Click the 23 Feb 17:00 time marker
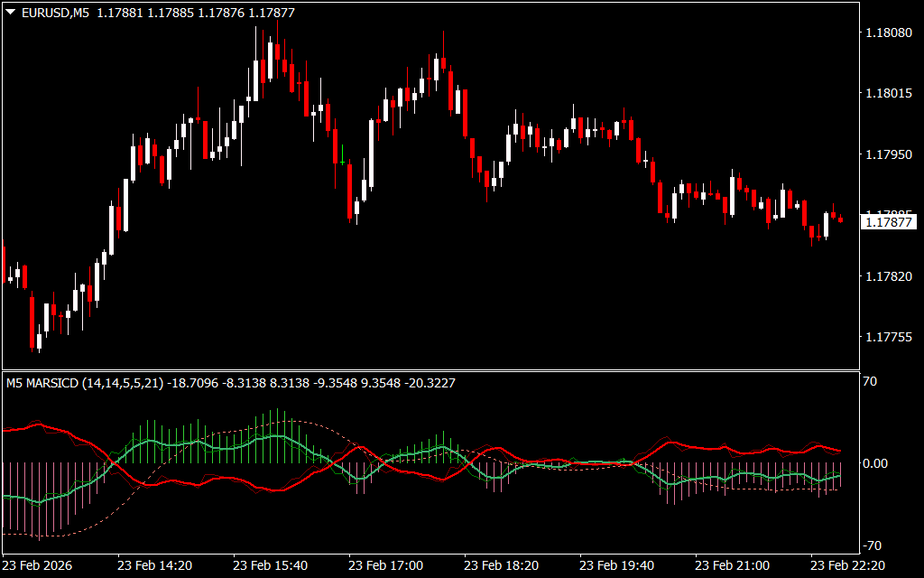Image resolution: width=924 pixels, height=578 pixels. point(386,565)
